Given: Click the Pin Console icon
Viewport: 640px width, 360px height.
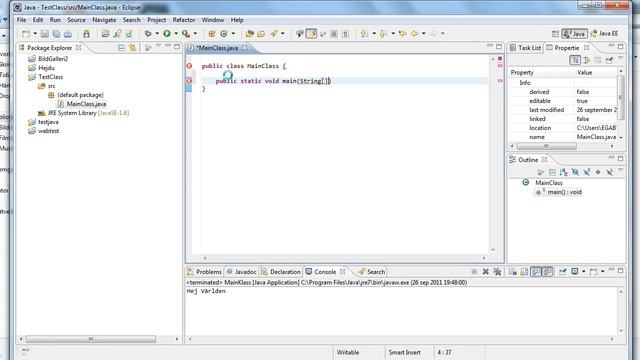Looking at the screenshot, I should coord(562,272).
